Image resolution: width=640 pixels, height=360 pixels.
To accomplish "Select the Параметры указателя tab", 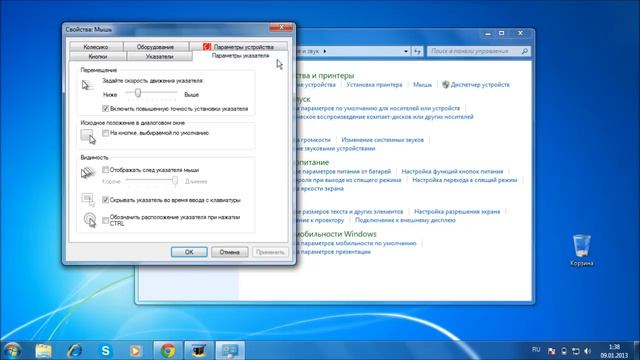I will pyautogui.click(x=240, y=56).
